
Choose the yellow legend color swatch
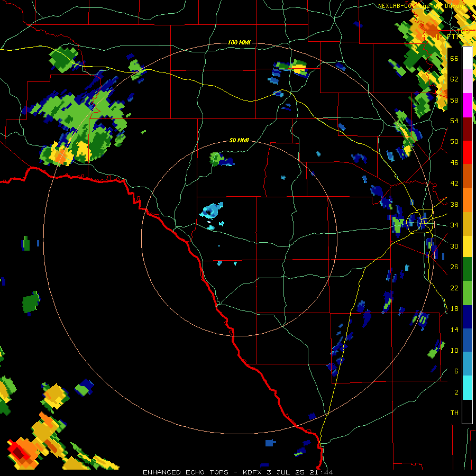[x=467, y=246]
